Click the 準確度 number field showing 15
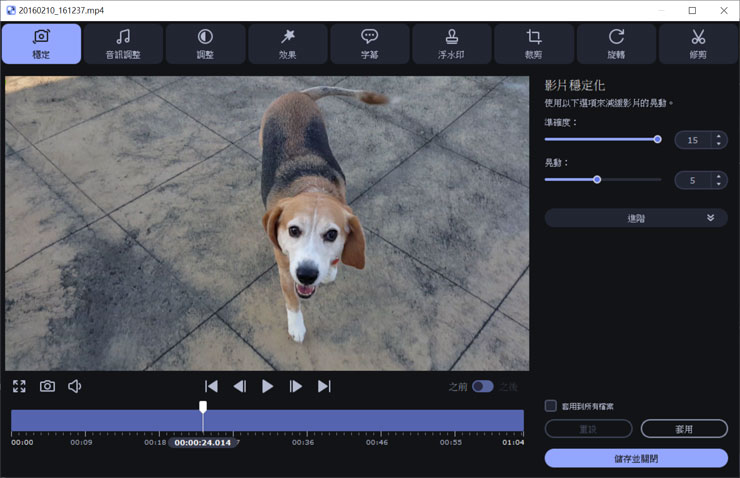740x478 pixels. [x=693, y=140]
